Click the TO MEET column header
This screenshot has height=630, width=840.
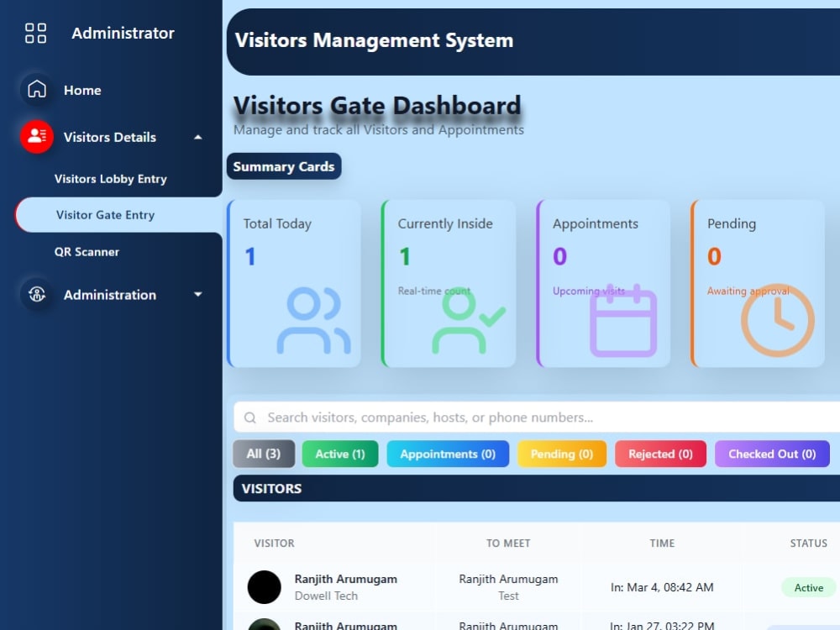pyautogui.click(x=508, y=543)
